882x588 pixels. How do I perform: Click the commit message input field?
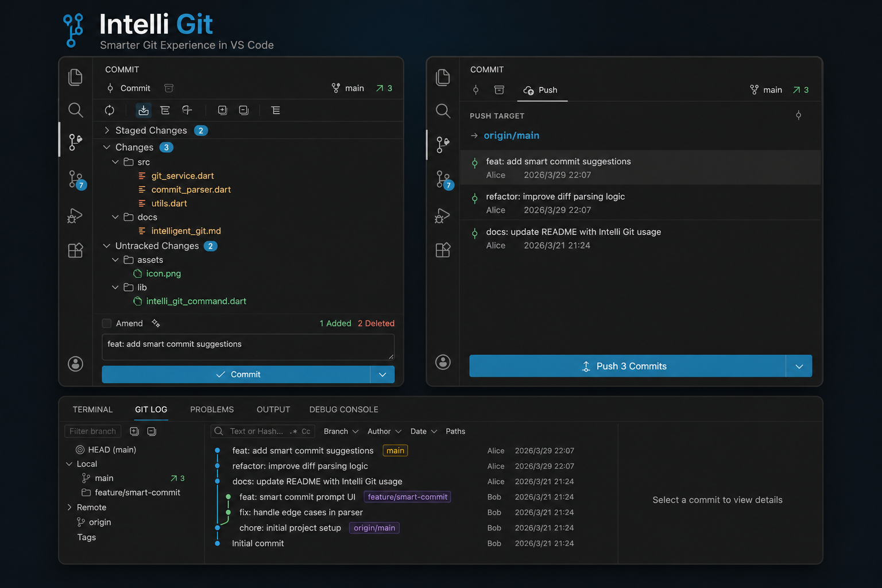248,347
